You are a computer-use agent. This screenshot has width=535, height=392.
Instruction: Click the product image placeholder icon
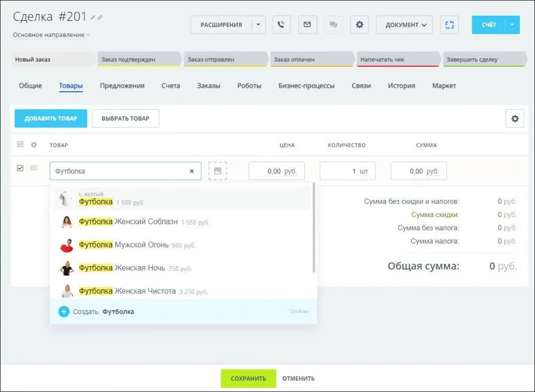point(217,171)
